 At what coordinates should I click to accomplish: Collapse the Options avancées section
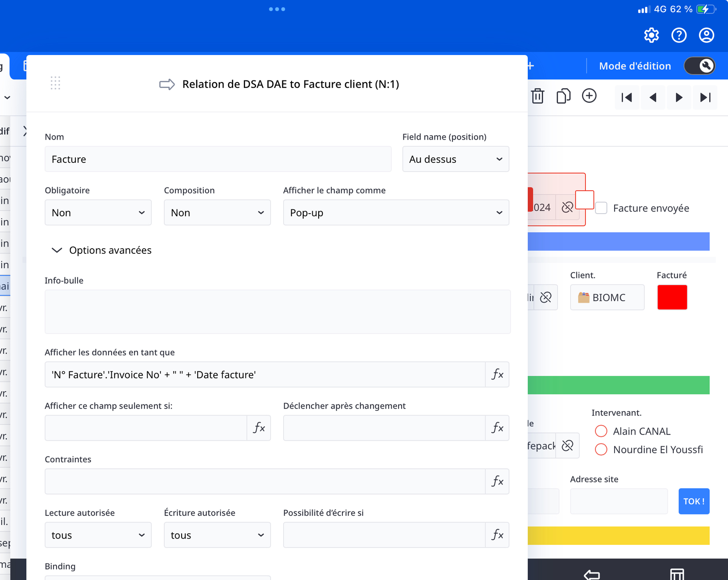pyautogui.click(x=57, y=250)
